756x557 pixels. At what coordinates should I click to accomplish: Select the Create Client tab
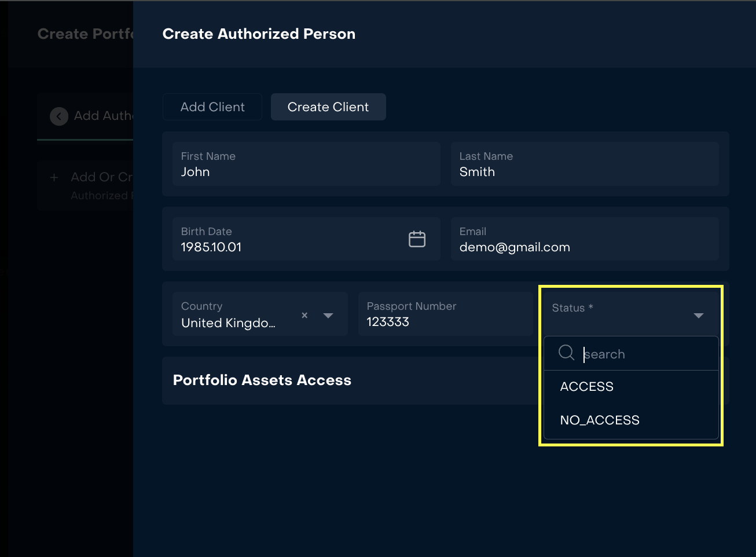(328, 107)
